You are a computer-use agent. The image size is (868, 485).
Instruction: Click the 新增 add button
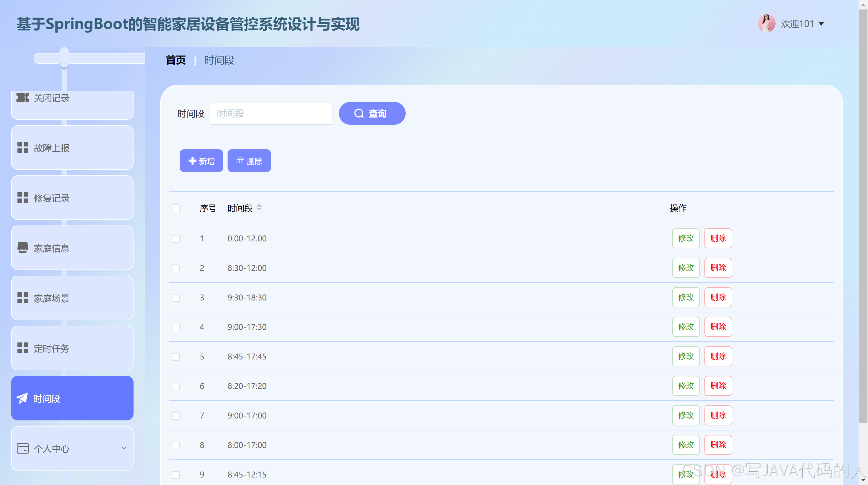point(201,161)
